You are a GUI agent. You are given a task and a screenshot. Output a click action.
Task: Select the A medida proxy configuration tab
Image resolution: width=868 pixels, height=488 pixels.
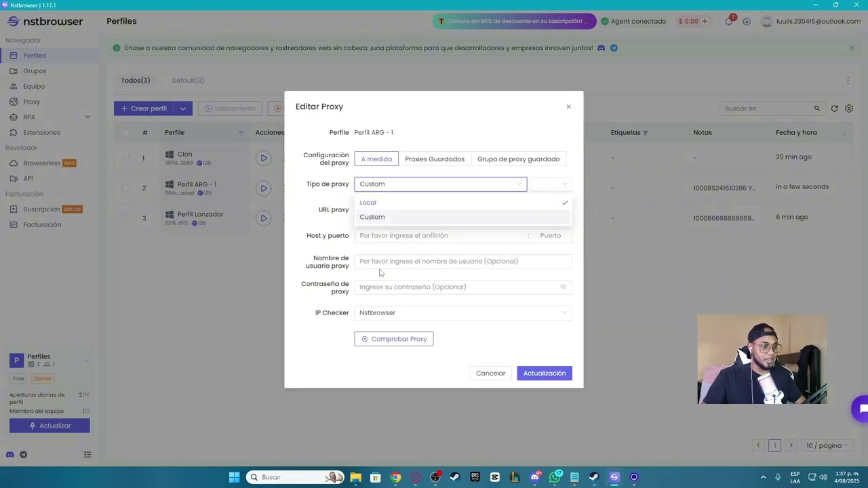(376, 159)
